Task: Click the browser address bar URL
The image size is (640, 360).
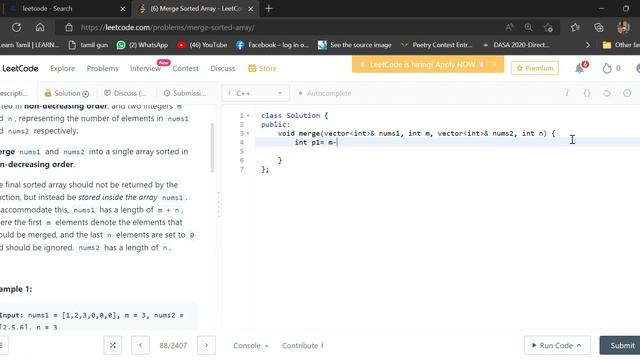Action: click(x=167, y=27)
